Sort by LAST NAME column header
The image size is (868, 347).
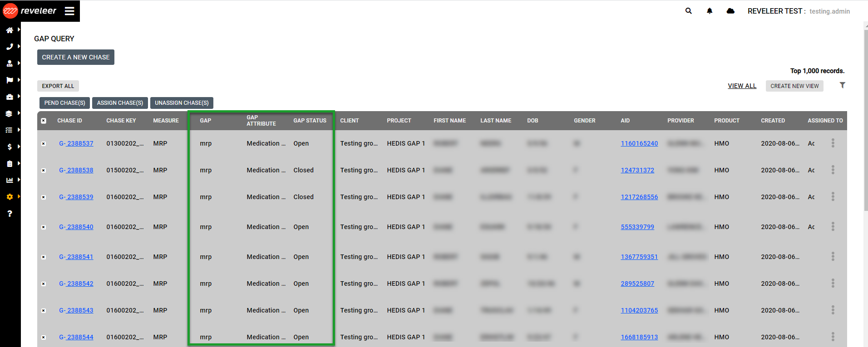click(x=496, y=121)
